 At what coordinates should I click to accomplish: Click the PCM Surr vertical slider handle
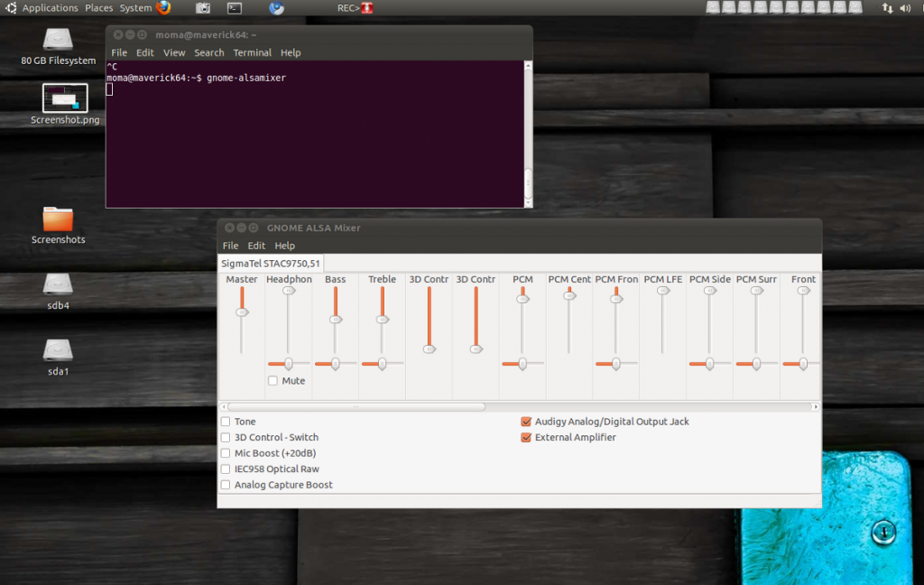tap(757, 290)
